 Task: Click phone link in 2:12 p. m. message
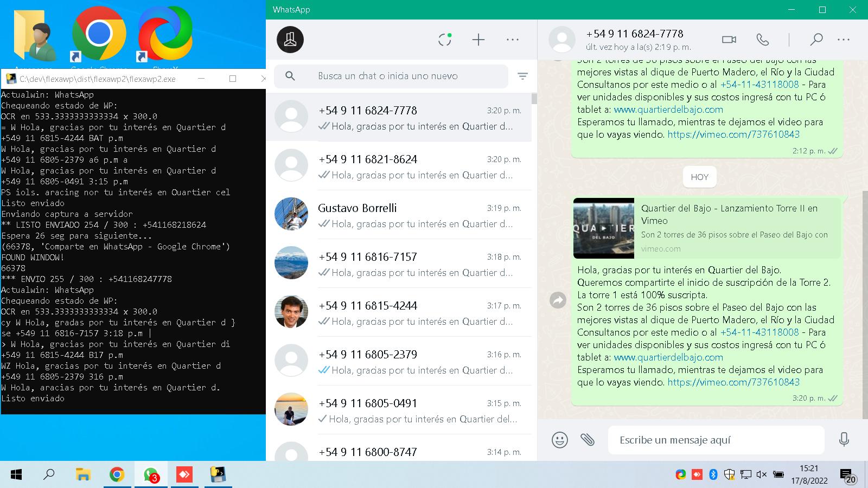759,85
